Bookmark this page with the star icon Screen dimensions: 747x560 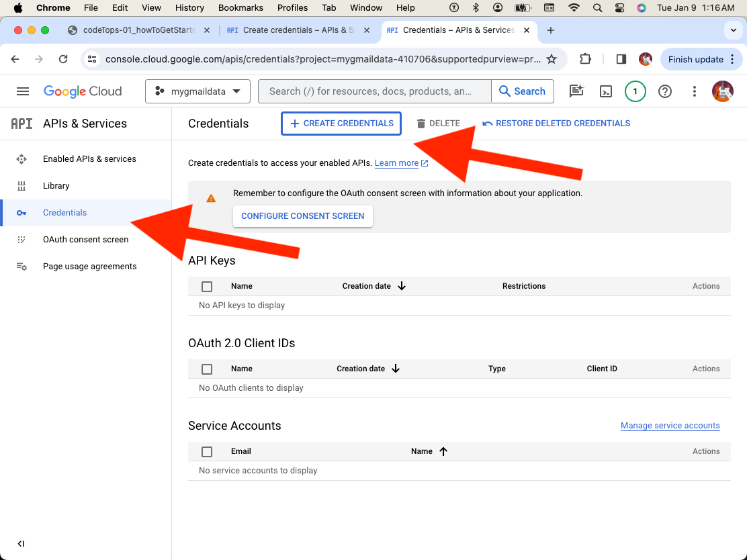552,59
